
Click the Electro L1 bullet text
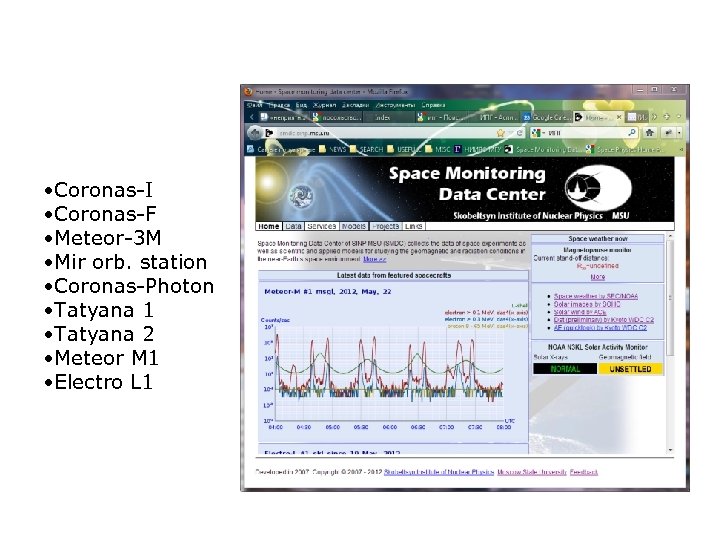pyautogui.click(x=103, y=382)
